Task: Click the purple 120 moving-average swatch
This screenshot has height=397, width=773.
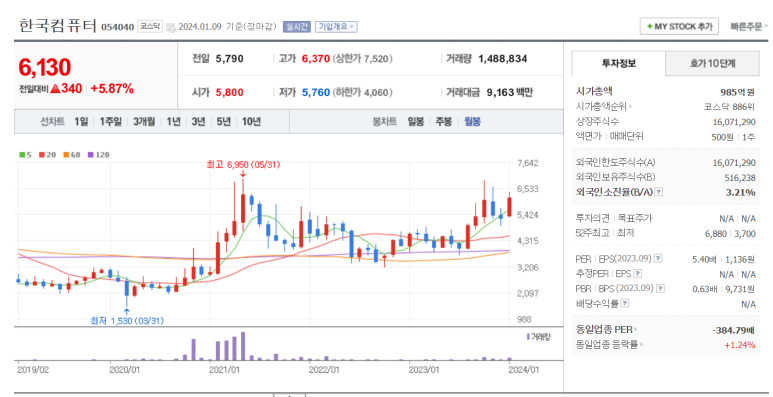Action: (91, 155)
